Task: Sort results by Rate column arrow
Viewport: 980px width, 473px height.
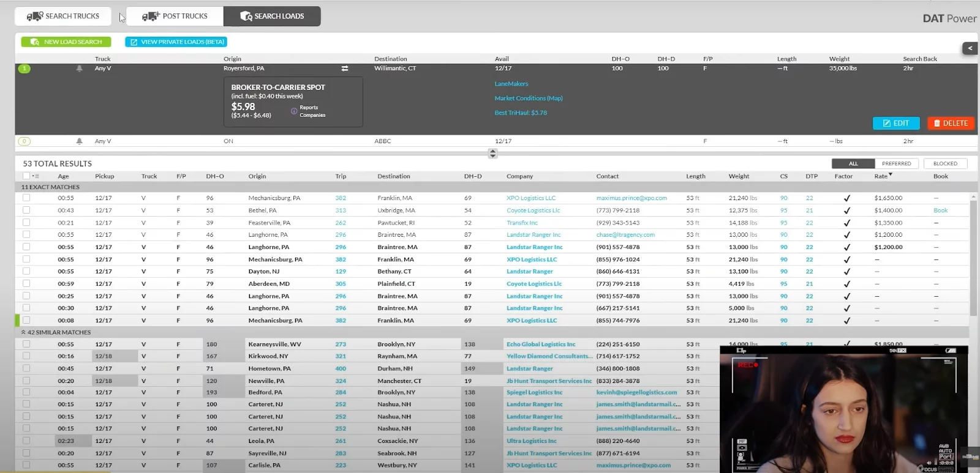Action: pos(890,175)
